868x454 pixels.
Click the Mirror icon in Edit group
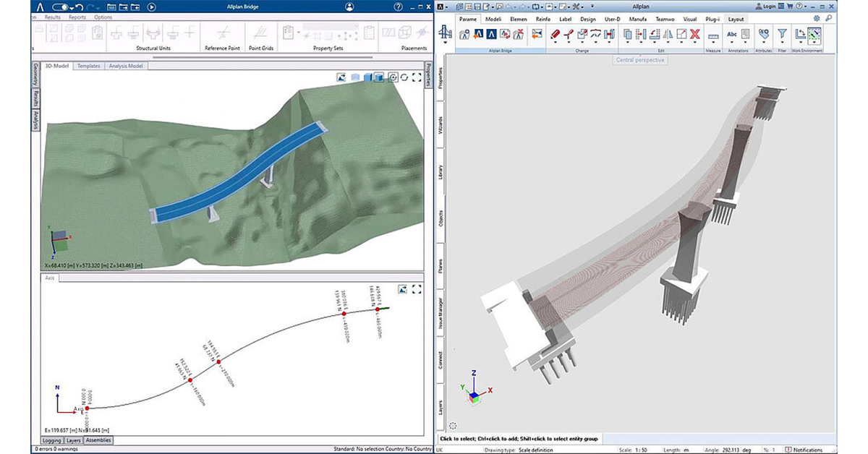[668, 33]
